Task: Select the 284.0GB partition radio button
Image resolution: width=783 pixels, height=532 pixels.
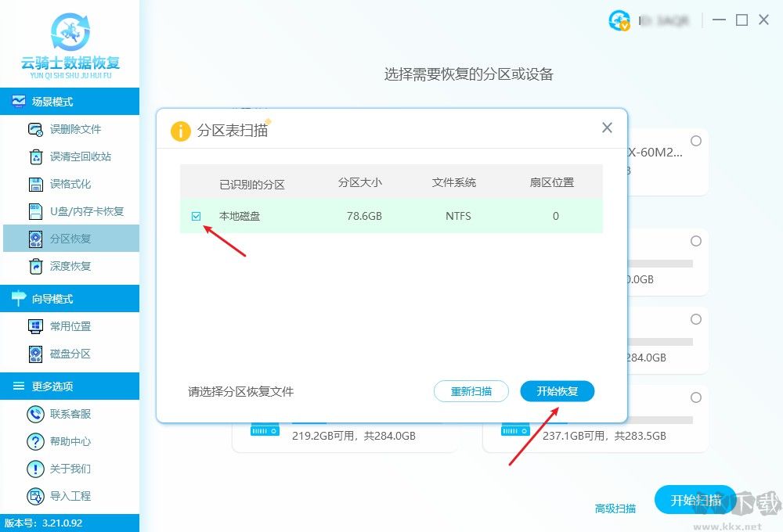Action: click(x=695, y=319)
